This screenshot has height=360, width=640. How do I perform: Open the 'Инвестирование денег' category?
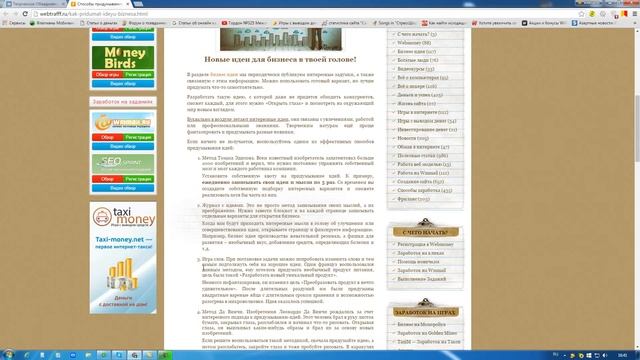(x=427, y=129)
